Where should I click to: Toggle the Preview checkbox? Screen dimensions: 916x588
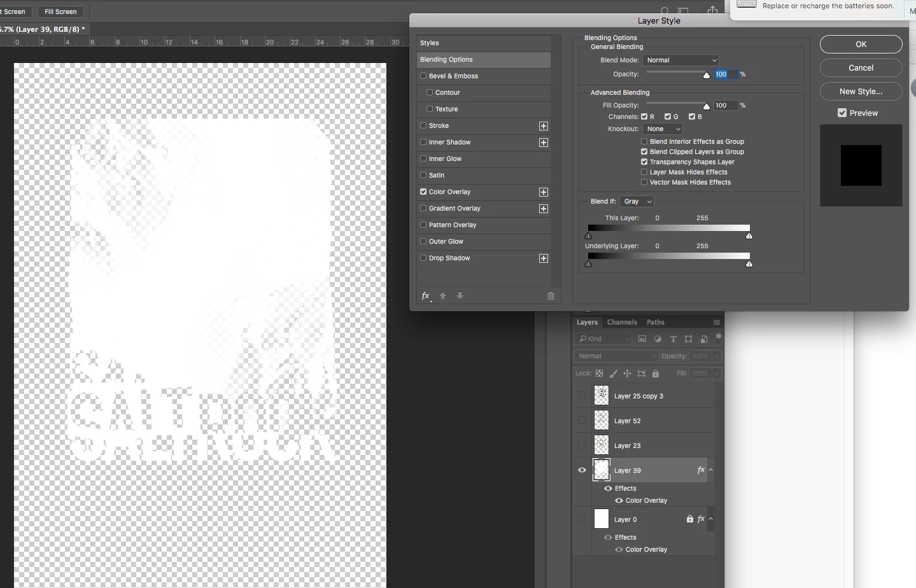[x=842, y=113]
